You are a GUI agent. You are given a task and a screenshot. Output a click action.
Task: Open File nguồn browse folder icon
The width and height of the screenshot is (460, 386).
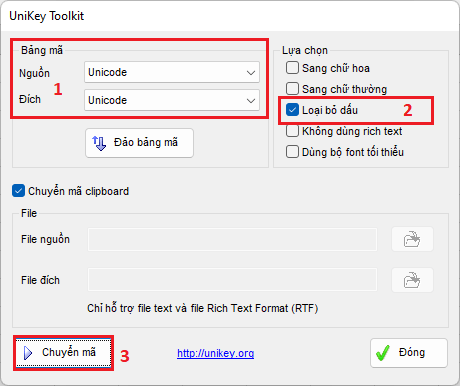click(412, 239)
